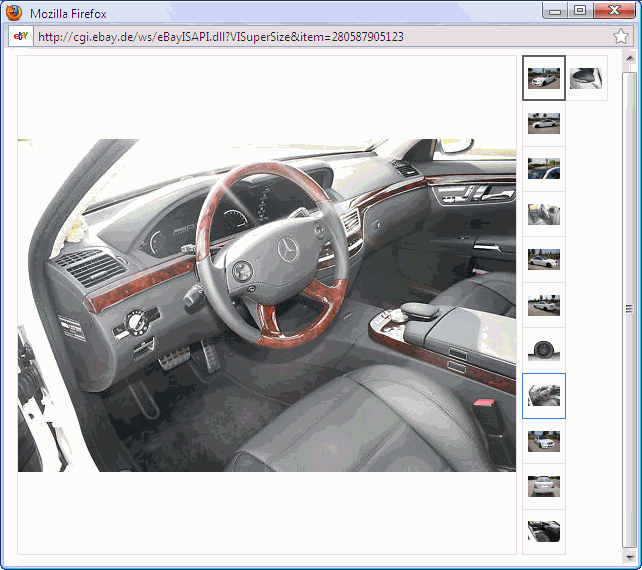Open the side mirror thumbnail
The width and height of the screenshot is (642, 570).
(587, 78)
